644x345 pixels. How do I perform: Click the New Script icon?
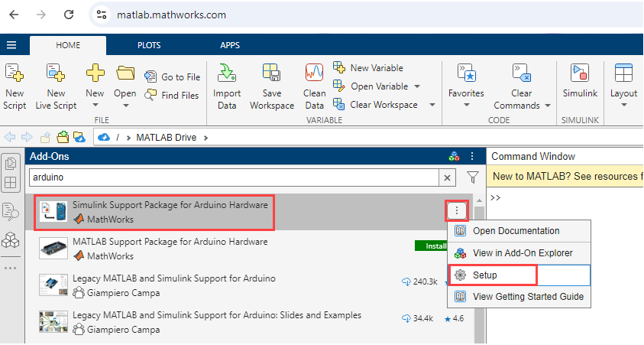(x=15, y=75)
